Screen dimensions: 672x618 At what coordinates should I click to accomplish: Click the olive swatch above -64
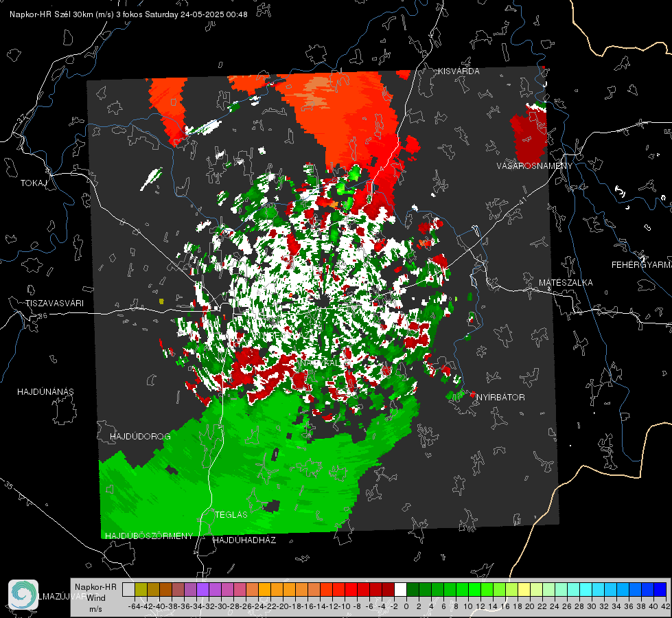[x=141, y=590]
